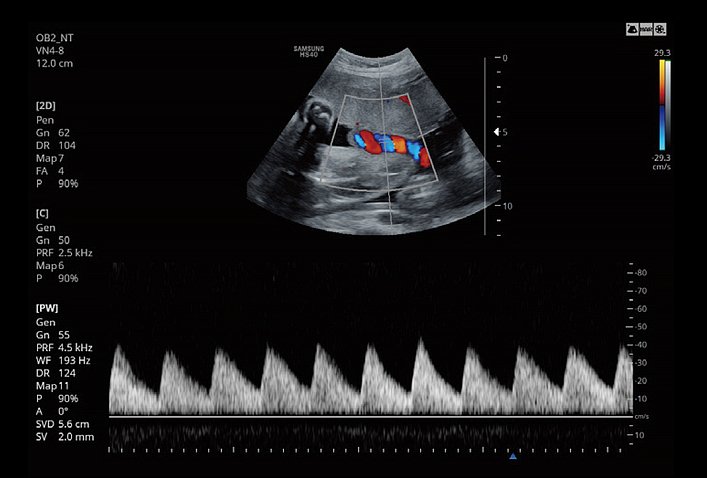Click the grayscale map bar beside the color bar
Viewport: 707px width, 478px height.
click(667, 105)
